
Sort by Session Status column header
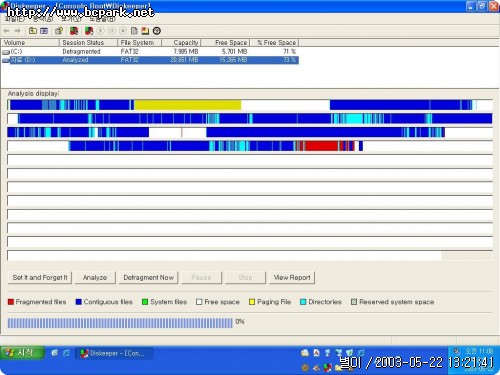click(88, 43)
